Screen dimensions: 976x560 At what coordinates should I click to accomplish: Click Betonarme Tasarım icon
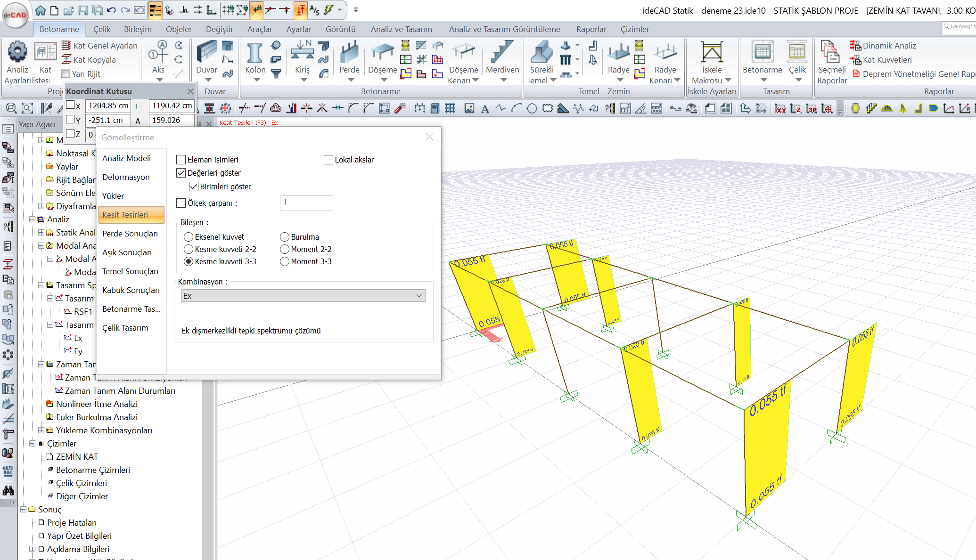click(763, 52)
